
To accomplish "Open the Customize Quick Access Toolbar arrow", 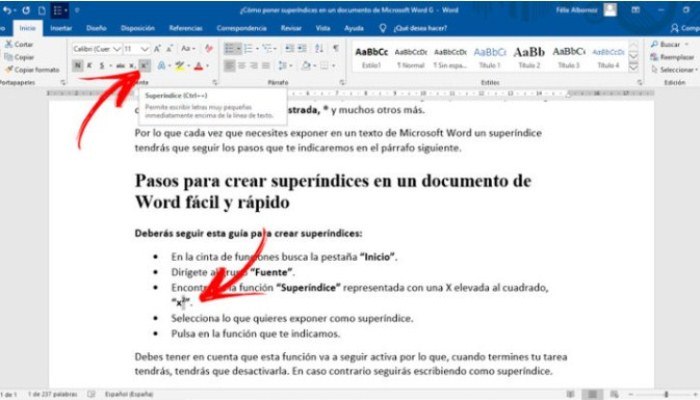I will click(x=77, y=10).
